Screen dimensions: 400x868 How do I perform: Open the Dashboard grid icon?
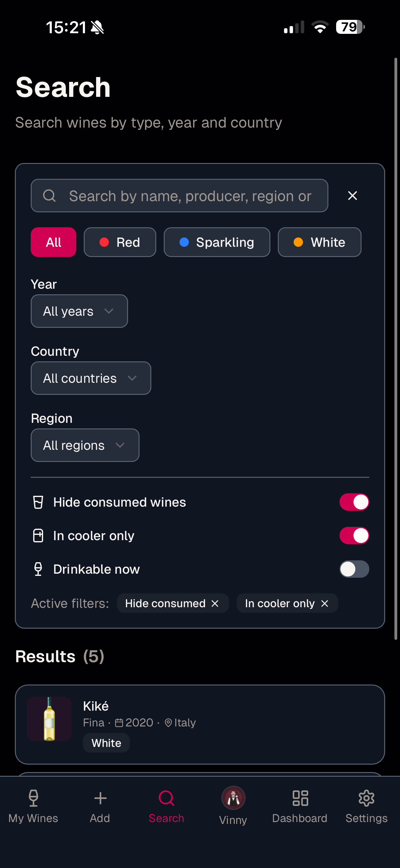(300, 798)
